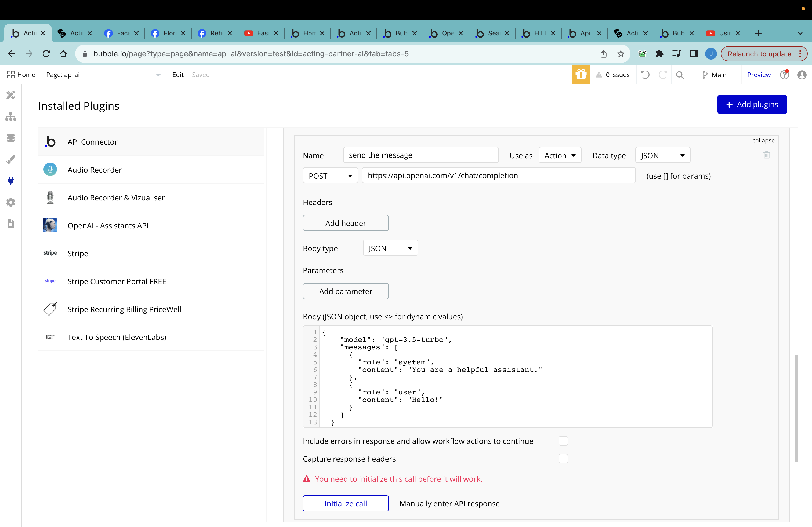This screenshot has width=812, height=527.
Task: Open the browser extensions puzzle icon
Action: click(x=659, y=53)
